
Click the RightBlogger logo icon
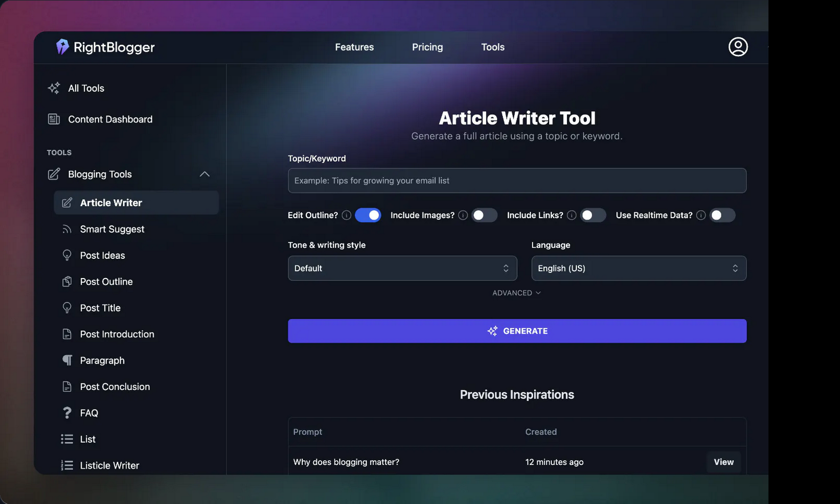(62, 47)
